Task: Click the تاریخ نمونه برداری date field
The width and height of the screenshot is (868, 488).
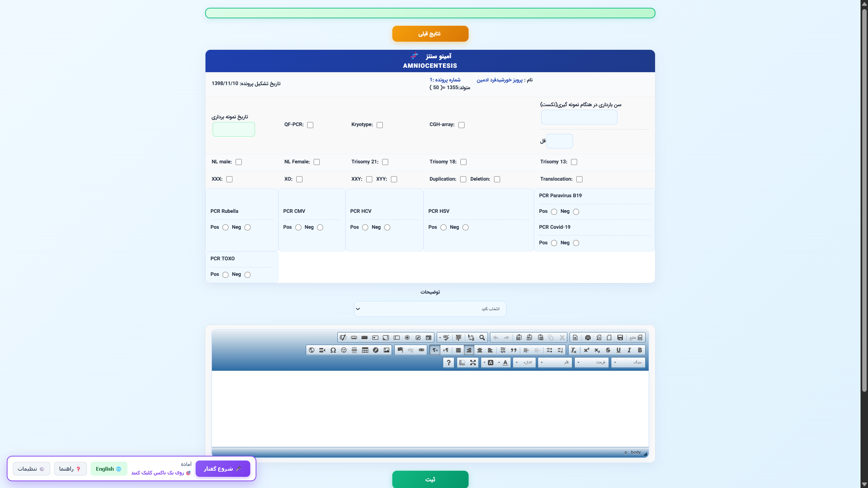Action: (x=234, y=129)
